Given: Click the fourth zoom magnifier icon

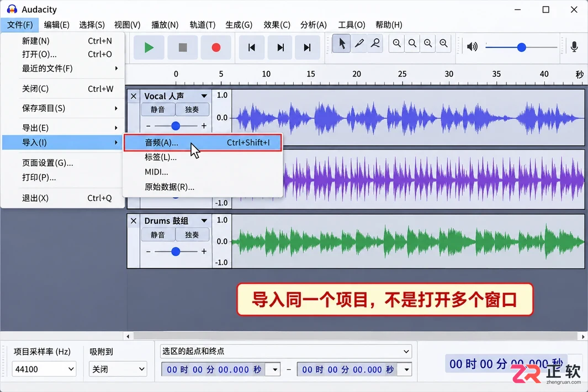Looking at the screenshot, I should (444, 44).
